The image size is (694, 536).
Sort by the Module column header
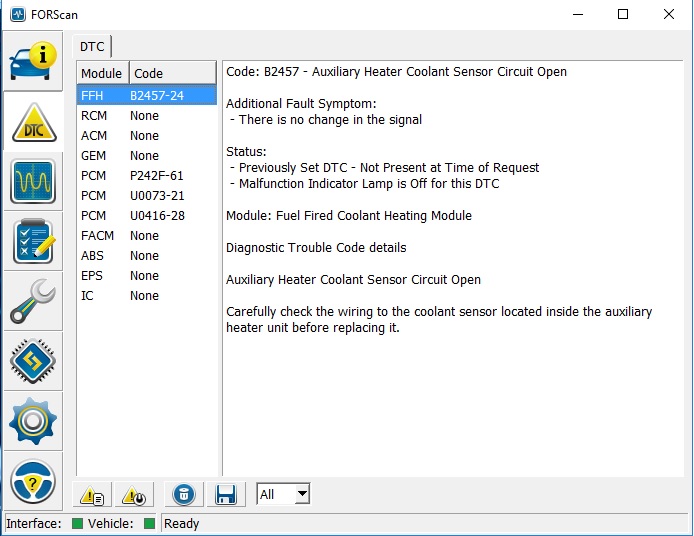102,73
